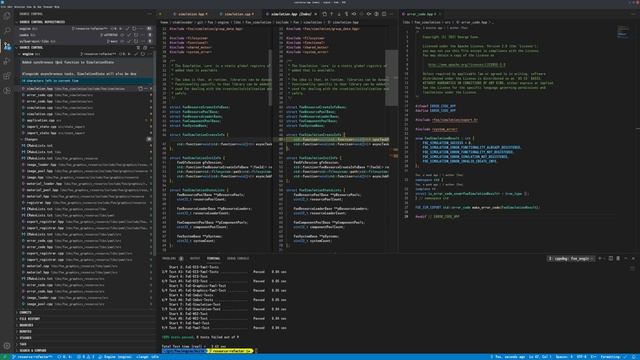Kill the terminal with the trash icon
The width and height of the screenshot is (640, 360).
(x=618, y=258)
